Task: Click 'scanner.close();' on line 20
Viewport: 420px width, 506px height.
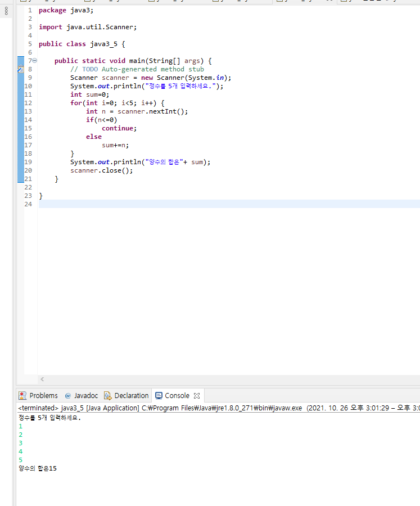Action: (x=101, y=170)
